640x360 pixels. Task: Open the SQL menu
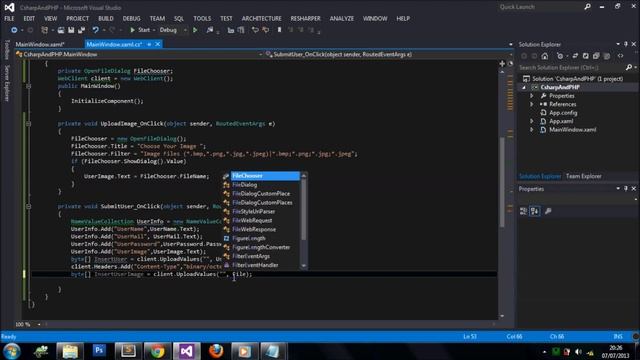click(179, 18)
